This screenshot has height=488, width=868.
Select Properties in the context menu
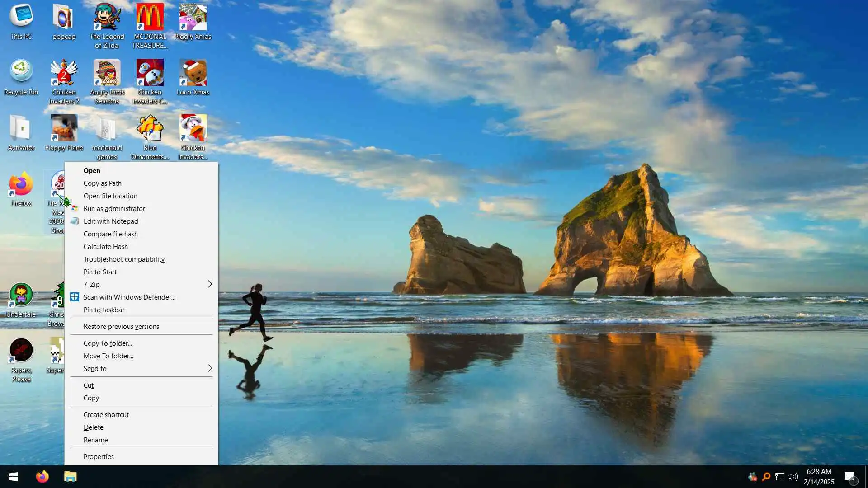pos(99,456)
